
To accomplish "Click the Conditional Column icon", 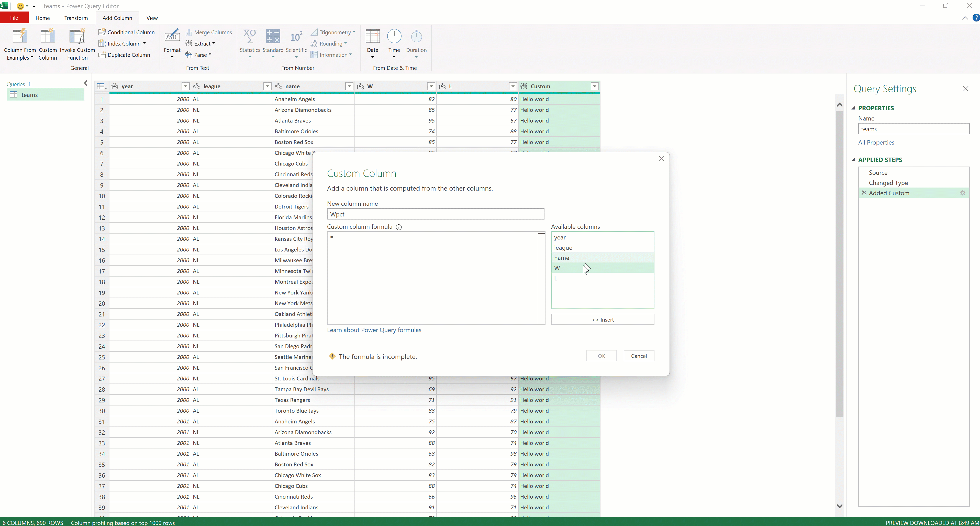I will coord(102,32).
